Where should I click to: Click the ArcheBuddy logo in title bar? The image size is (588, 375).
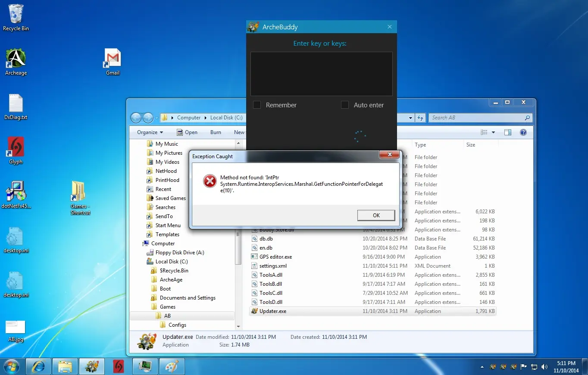253,27
